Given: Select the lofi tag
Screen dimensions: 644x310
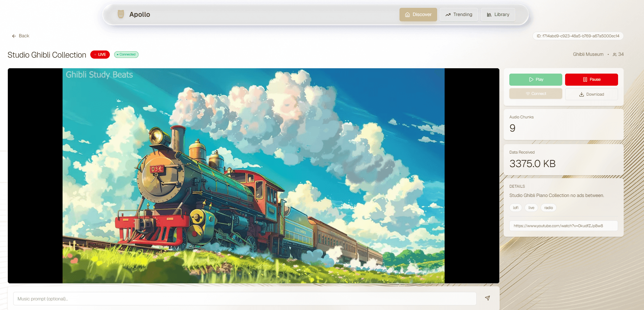Looking at the screenshot, I should click(516, 208).
